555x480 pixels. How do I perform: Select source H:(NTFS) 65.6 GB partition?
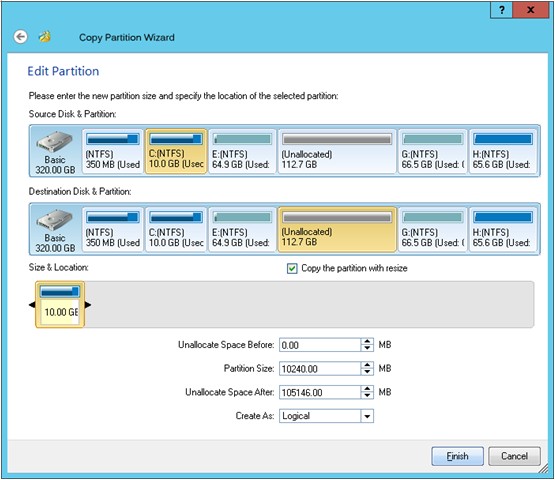coord(503,151)
